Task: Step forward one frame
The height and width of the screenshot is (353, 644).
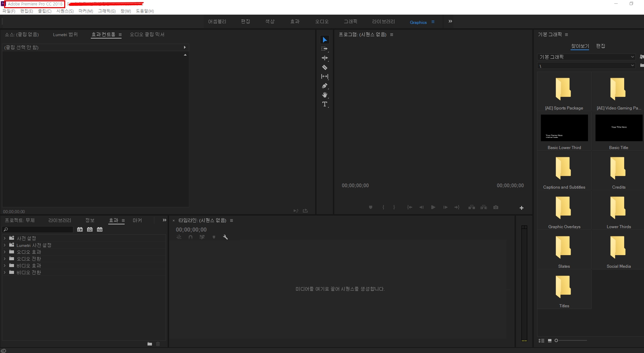Action: pyautogui.click(x=445, y=207)
